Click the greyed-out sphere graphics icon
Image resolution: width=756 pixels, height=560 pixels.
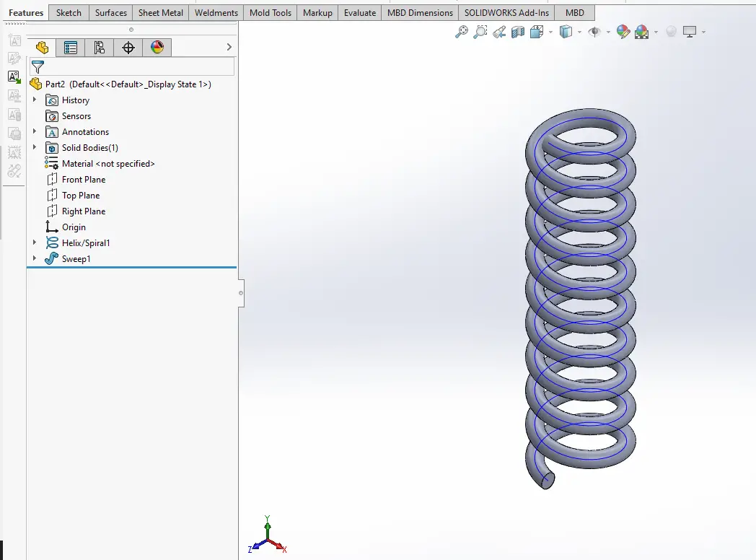pos(671,32)
